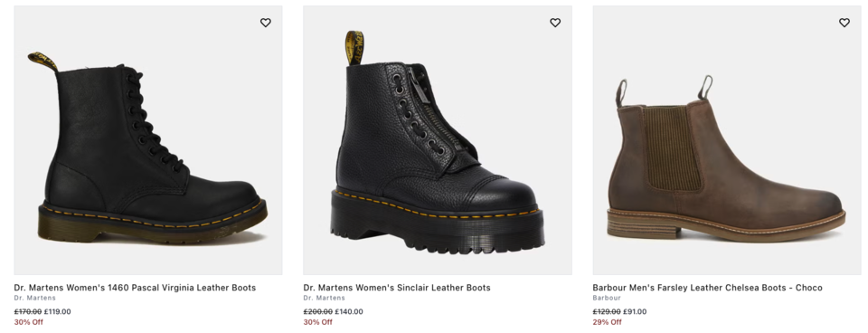
Task: Open Barbour Men's Farsley Leather Chelsea Boots - Choco link
Action: 707,288
